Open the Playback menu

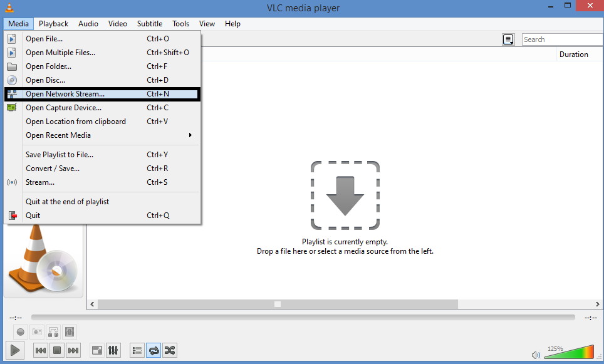coord(53,24)
